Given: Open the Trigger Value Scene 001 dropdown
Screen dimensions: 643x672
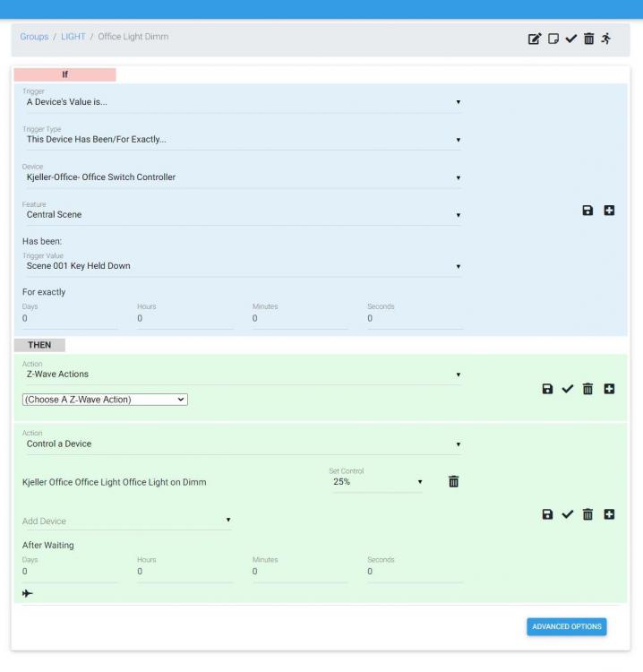Looking at the screenshot, I should [x=242, y=266].
